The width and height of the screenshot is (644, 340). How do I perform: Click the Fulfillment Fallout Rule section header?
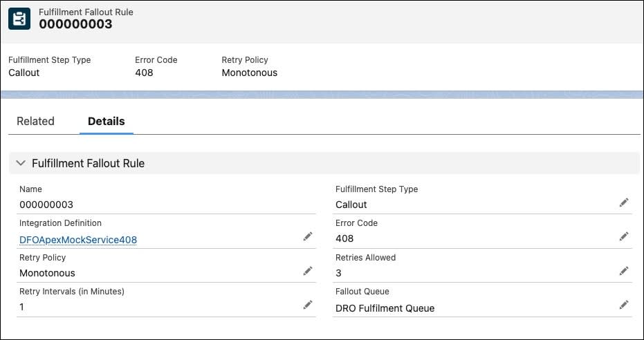[x=88, y=163]
